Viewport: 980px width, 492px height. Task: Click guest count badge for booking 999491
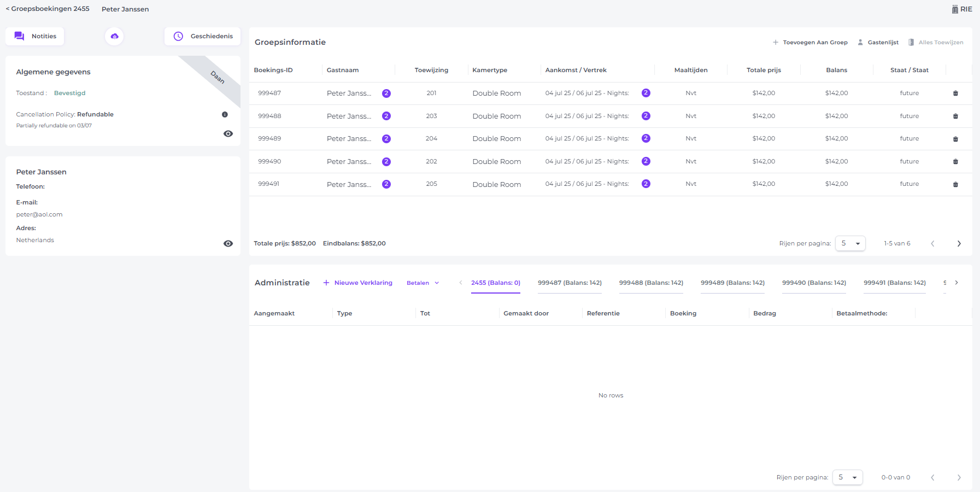(x=386, y=184)
